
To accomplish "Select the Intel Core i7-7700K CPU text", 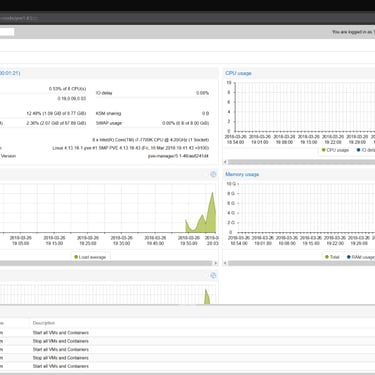I will (x=151, y=140).
